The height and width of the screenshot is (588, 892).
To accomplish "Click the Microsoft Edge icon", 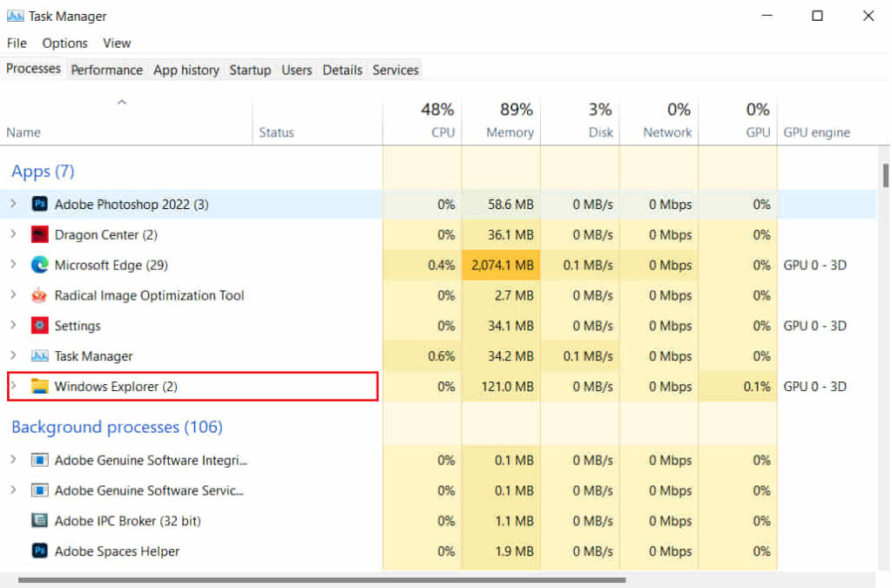I will tap(39, 265).
